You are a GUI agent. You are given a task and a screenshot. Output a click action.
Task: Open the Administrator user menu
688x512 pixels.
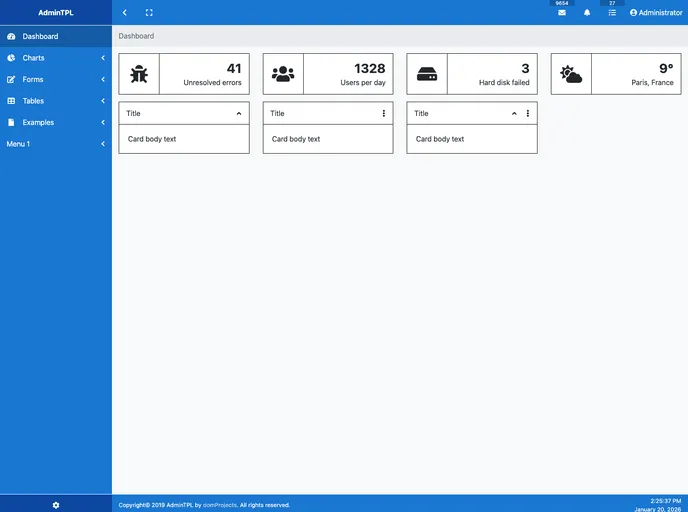coord(656,13)
